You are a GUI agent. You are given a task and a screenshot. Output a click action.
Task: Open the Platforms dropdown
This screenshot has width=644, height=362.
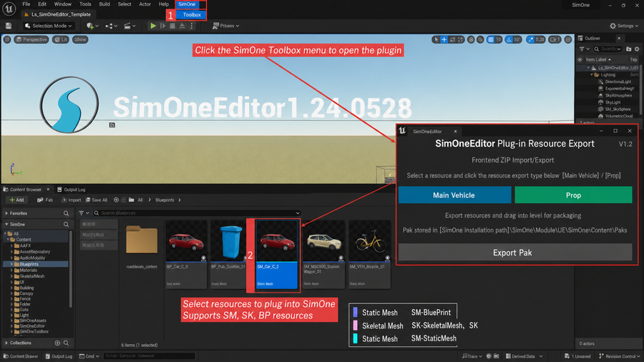tap(226, 26)
